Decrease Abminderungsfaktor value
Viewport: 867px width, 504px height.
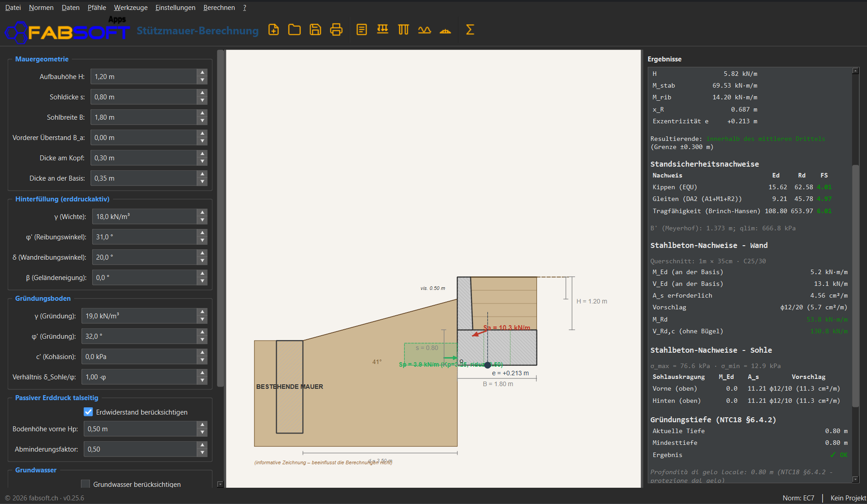pos(203,453)
